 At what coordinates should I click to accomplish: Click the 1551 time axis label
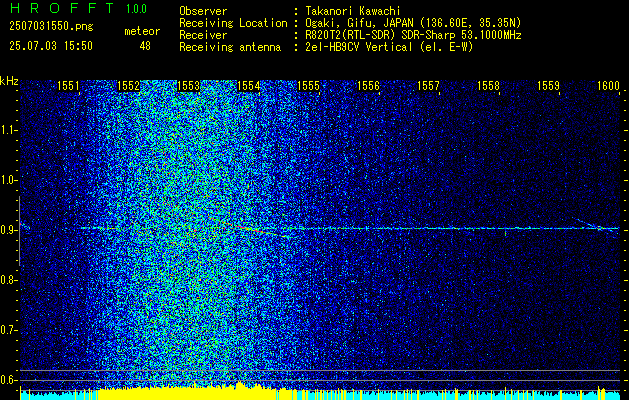(x=68, y=86)
